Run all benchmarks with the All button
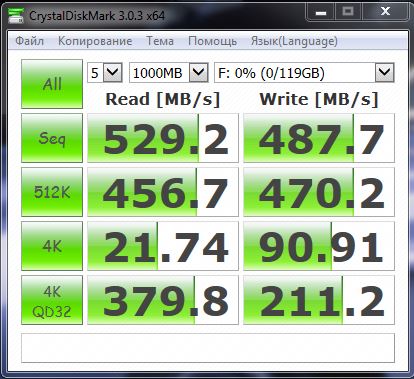 click(52, 84)
